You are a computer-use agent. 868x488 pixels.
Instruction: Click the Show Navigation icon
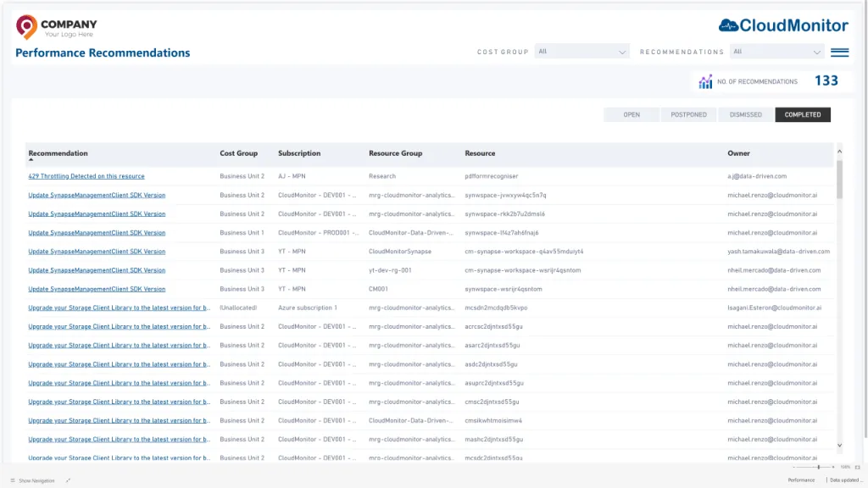pos(12,480)
